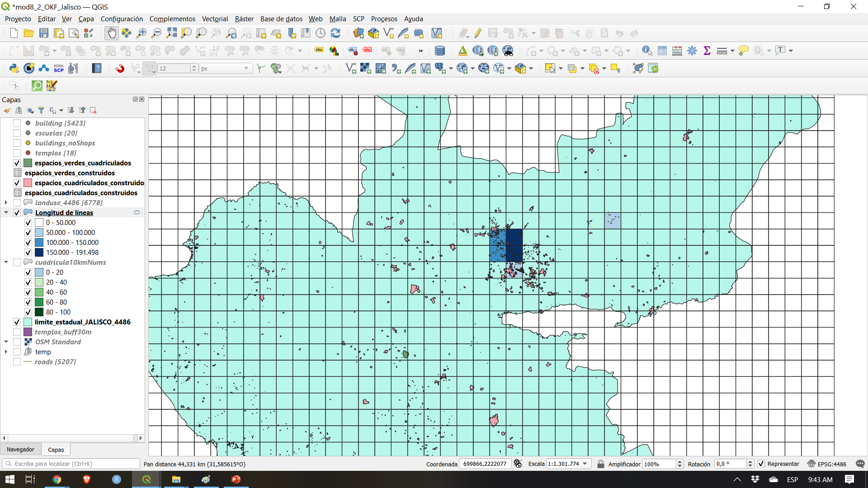Zoom to full extent icon
This screenshot has height=488, width=868.
point(171,33)
